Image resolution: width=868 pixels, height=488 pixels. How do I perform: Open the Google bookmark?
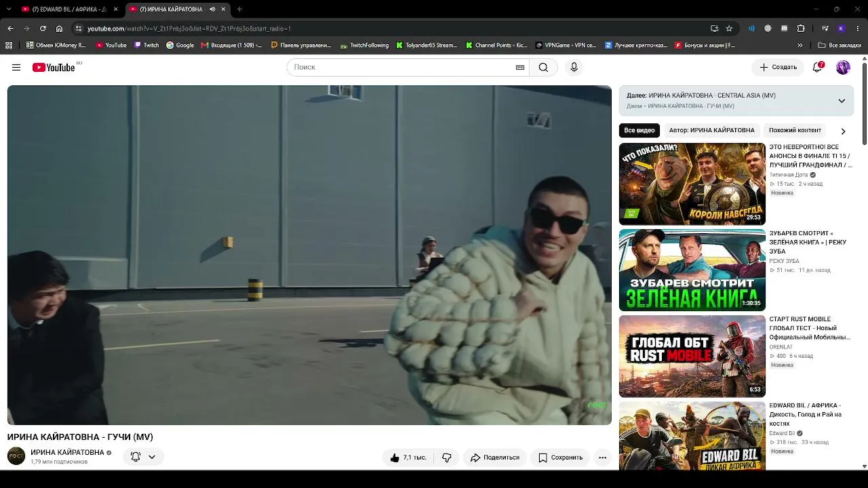180,45
